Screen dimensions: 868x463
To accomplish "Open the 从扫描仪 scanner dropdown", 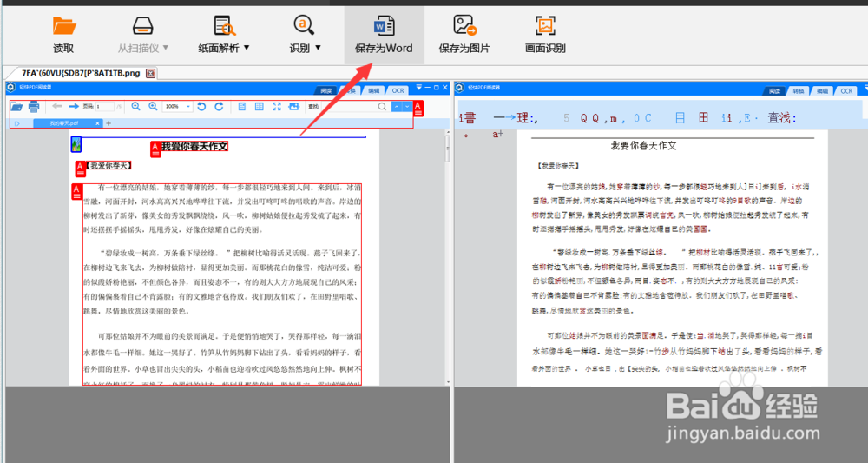I will pos(143,35).
